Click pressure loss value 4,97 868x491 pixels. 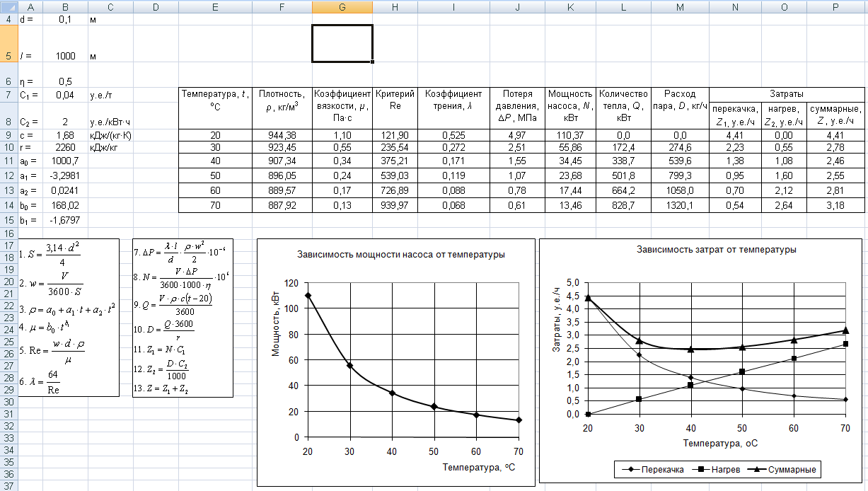pos(516,134)
